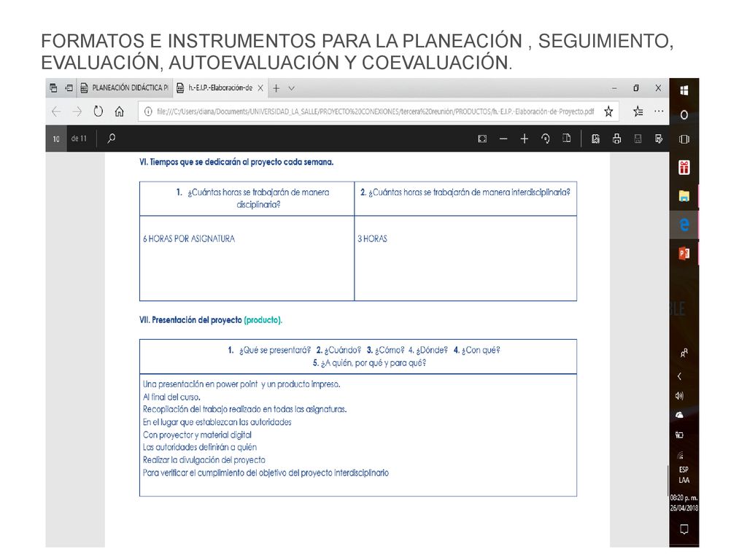747x560 pixels.
Task: Go back to previous page
Action: (56, 112)
